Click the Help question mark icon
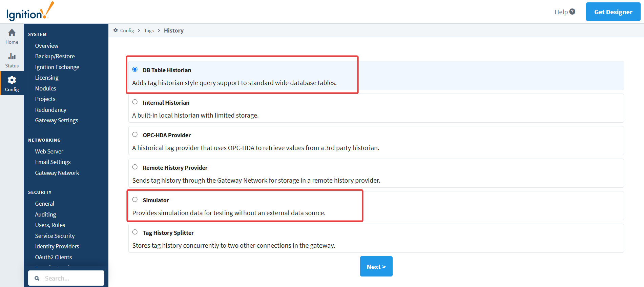Image resolution: width=644 pixels, height=287 pixels. point(572,12)
